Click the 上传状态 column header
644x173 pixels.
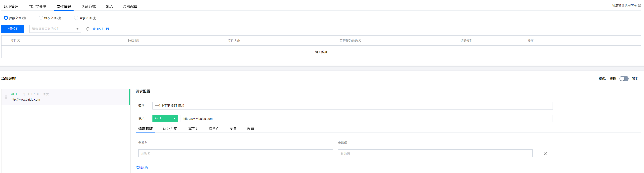pyautogui.click(x=133, y=41)
